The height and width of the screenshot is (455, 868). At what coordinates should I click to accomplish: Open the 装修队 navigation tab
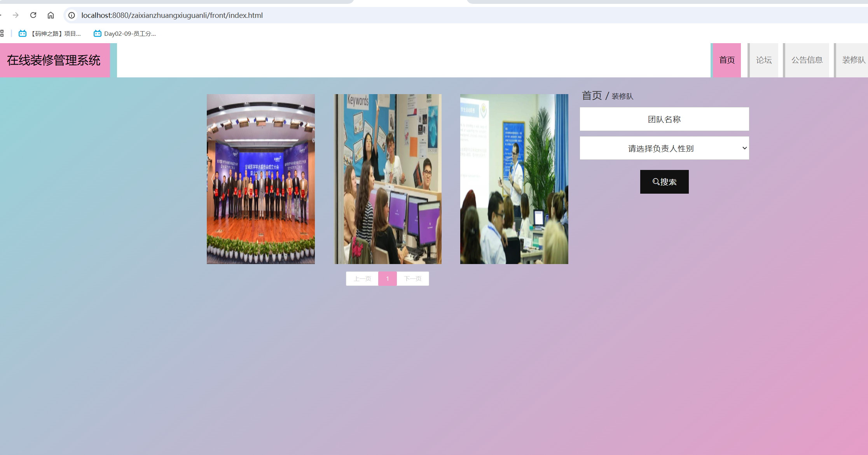[x=853, y=60]
